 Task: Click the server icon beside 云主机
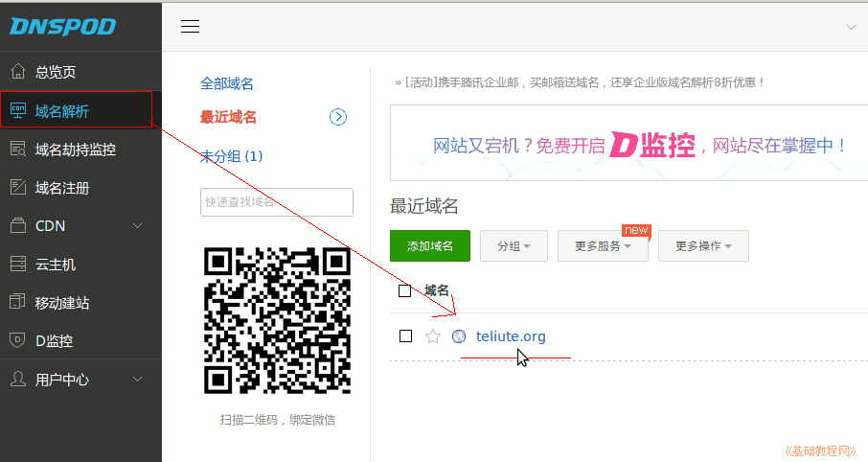tap(18, 264)
